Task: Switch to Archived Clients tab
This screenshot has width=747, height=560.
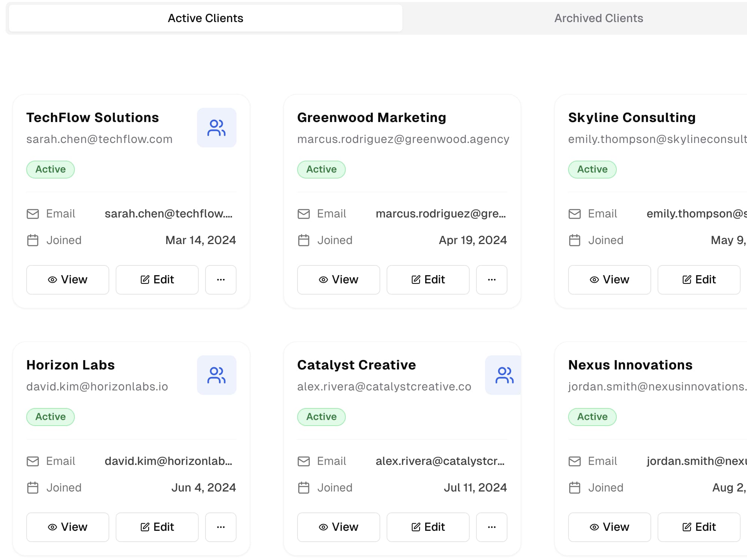Action: click(598, 18)
